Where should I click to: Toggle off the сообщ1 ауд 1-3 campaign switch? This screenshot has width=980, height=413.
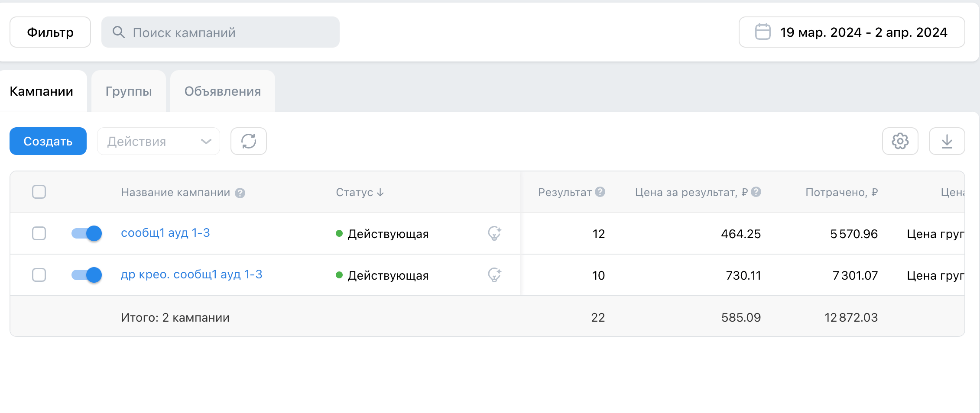point(87,233)
